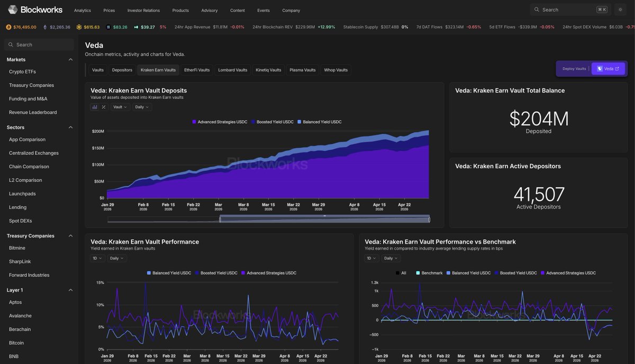Image resolution: width=635 pixels, height=364 pixels.
Task: Switch to the Depositors tab
Action: tap(122, 70)
